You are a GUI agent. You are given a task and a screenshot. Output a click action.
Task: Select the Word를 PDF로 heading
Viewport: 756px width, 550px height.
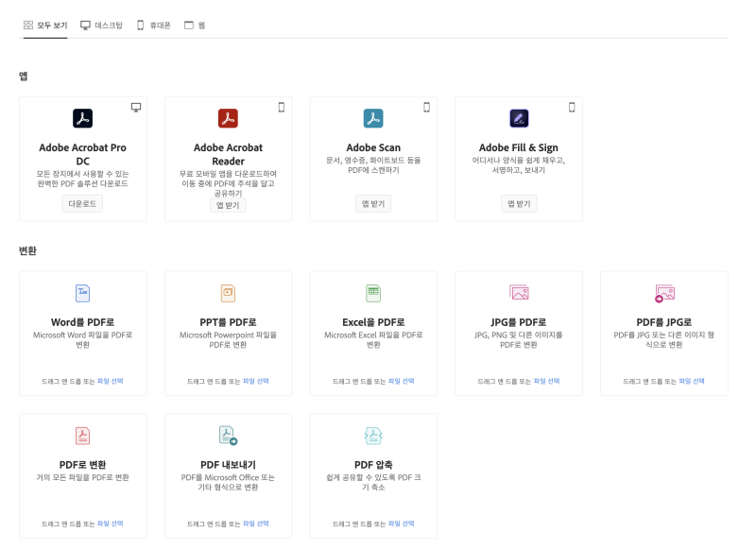(82, 322)
